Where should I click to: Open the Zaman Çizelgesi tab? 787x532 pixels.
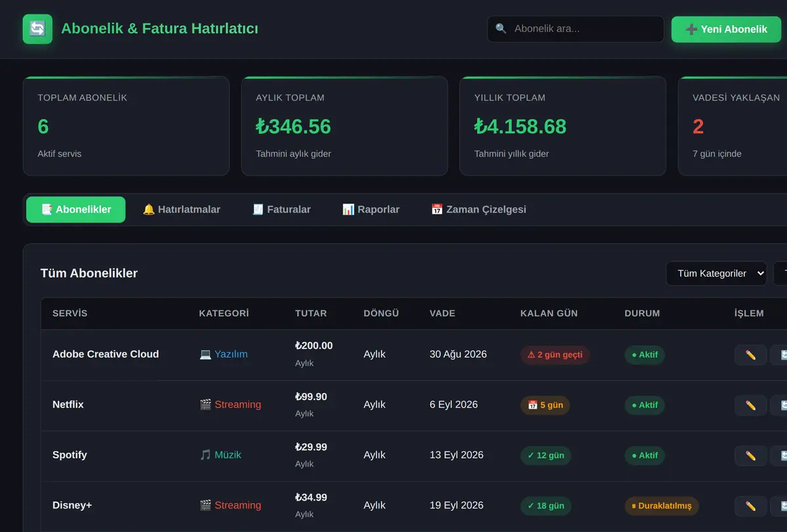tap(478, 210)
